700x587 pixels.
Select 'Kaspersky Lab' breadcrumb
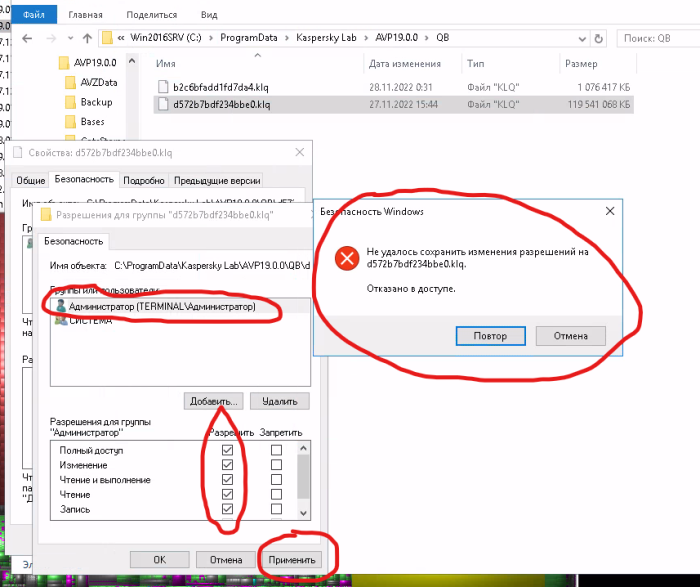326,38
